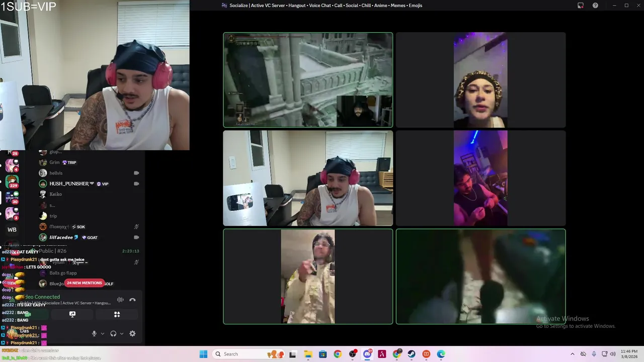This screenshot has height=362, width=644.
Task: Click the 24 NEW MENTIONS pill
Action: click(84, 283)
